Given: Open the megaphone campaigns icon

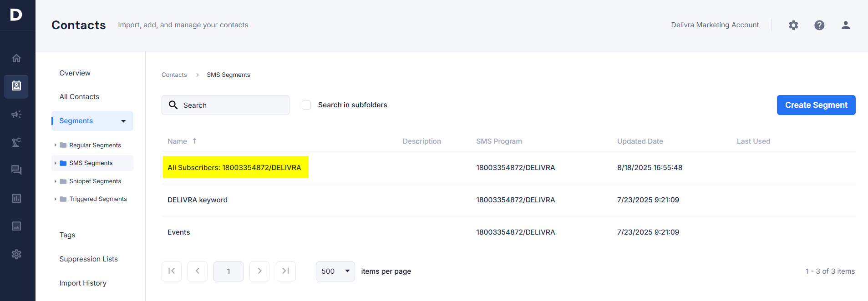Looking at the screenshot, I should point(16,114).
